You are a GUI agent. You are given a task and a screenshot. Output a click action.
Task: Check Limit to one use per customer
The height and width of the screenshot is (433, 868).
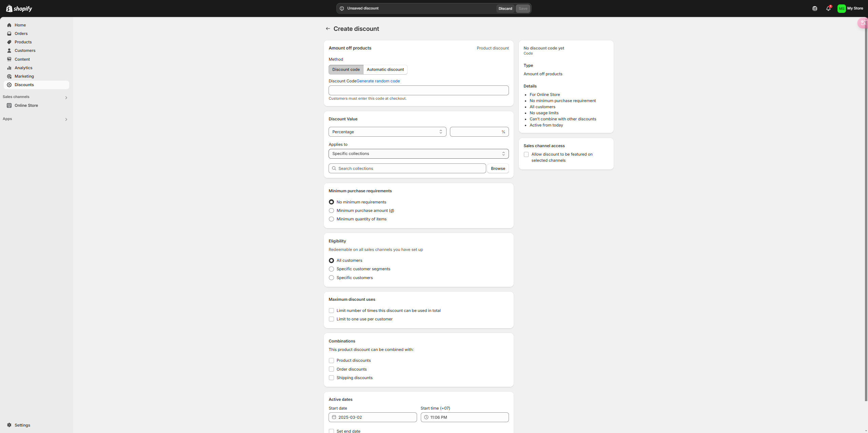coord(331,319)
